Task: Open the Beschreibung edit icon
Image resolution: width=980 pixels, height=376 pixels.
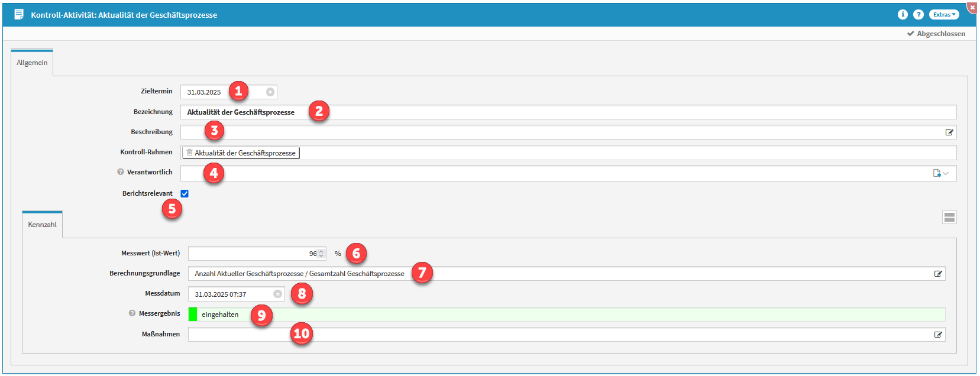Action: pyautogui.click(x=949, y=132)
